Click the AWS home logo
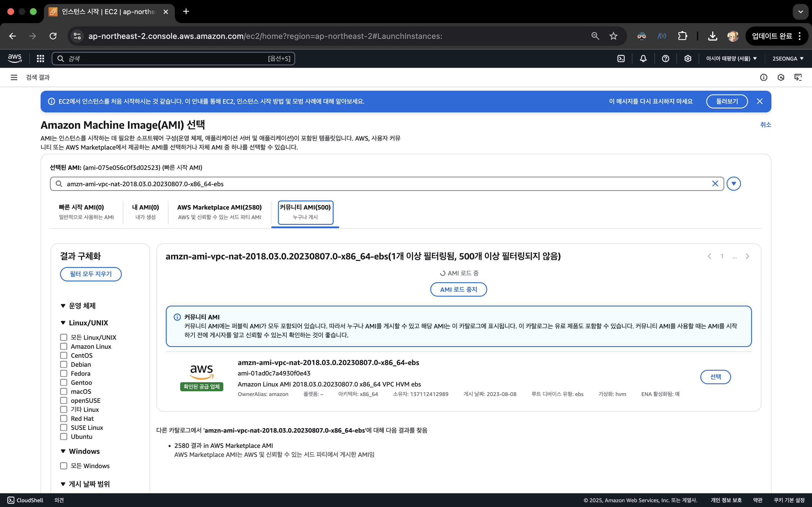This screenshot has height=507, width=812. (x=14, y=58)
